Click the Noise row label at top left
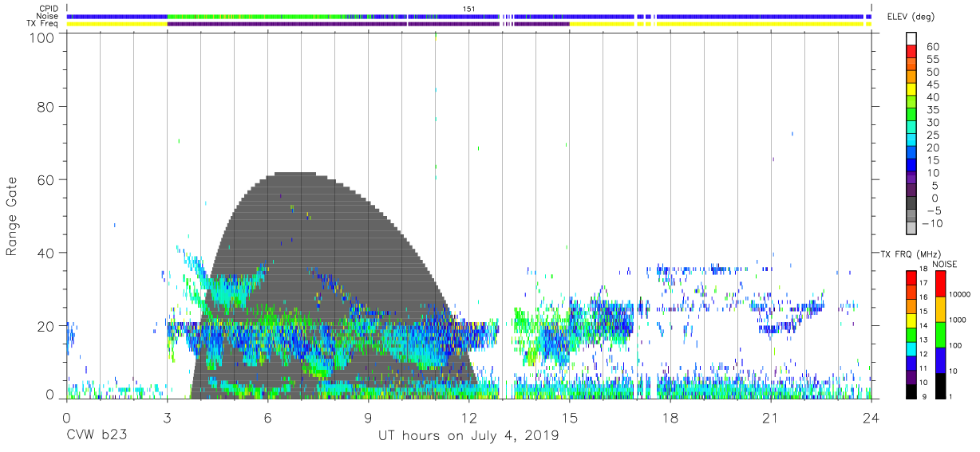The image size is (980, 452). [x=49, y=16]
